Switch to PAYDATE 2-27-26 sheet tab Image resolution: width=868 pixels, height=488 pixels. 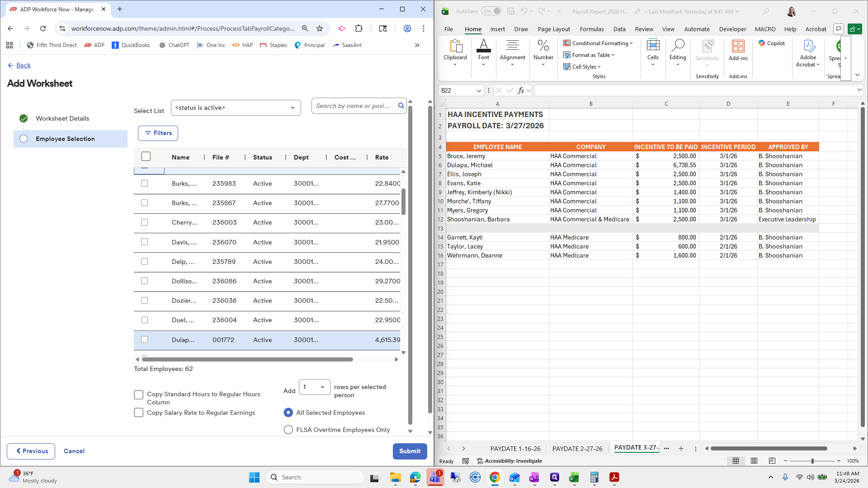pos(577,449)
